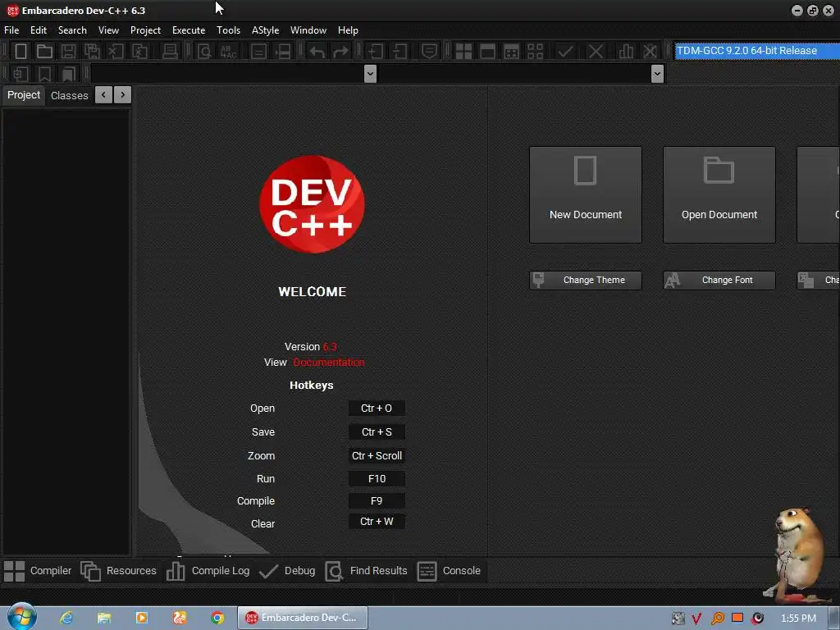The height and width of the screenshot is (630, 840).
Task: Click the Delete Profiling Information toolbar icon
Action: 650,52
